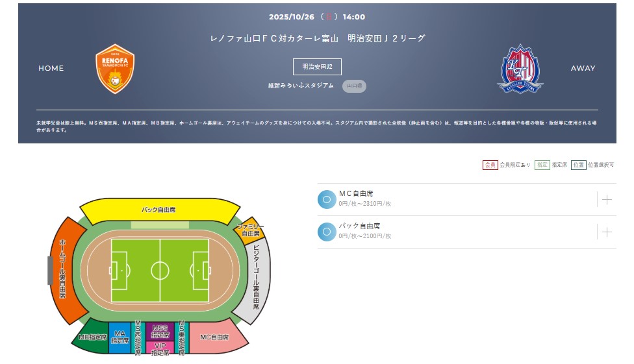Click the 山口県 prefecture tag

click(354, 86)
